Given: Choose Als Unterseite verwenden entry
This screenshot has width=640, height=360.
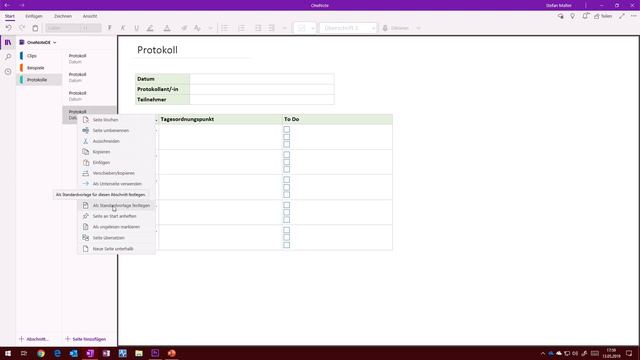Looking at the screenshot, I should 116,184.
